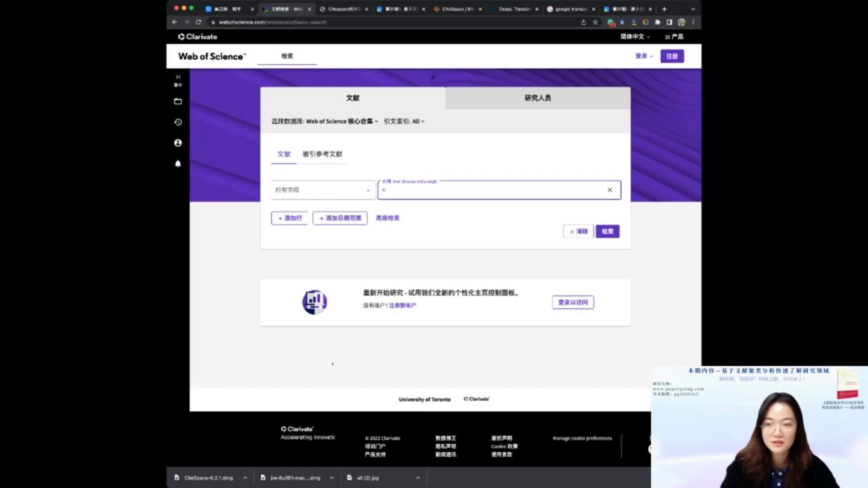Expand the Web of Science sidebar menu
Screen dimensions: 868x488
[178, 80]
